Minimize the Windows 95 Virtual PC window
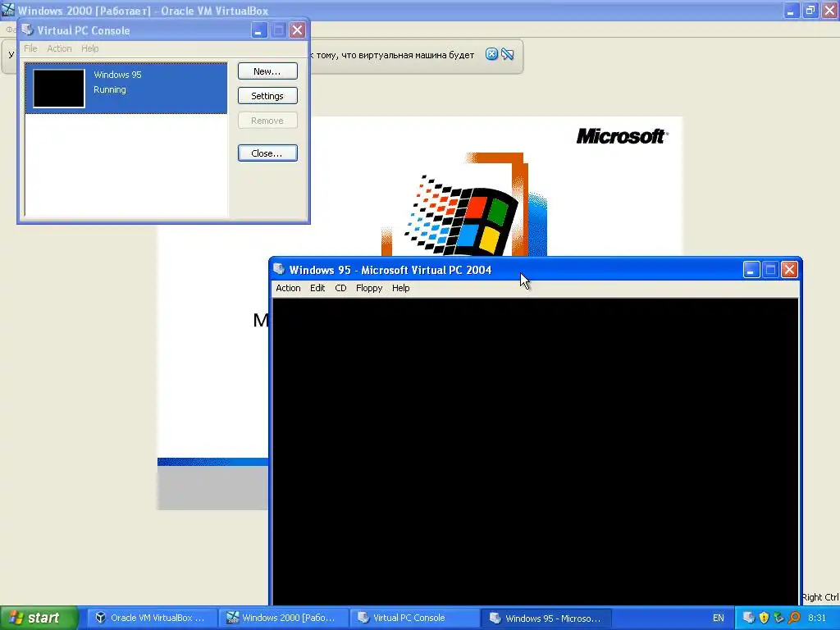The image size is (840, 630). click(x=751, y=269)
